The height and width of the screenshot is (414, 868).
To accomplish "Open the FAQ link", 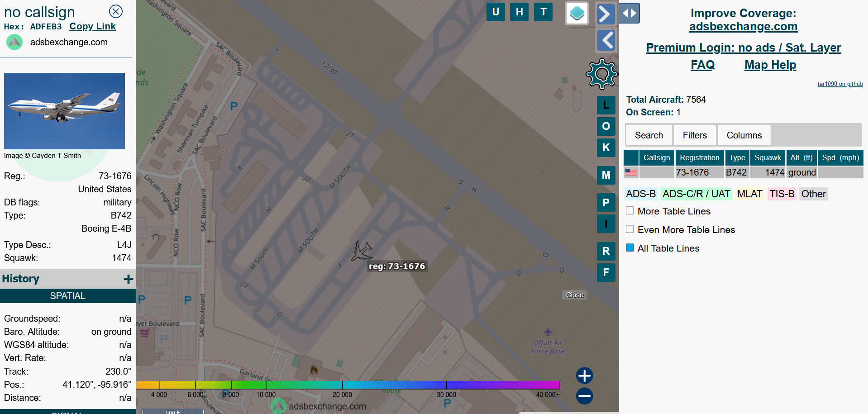I will (x=702, y=65).
